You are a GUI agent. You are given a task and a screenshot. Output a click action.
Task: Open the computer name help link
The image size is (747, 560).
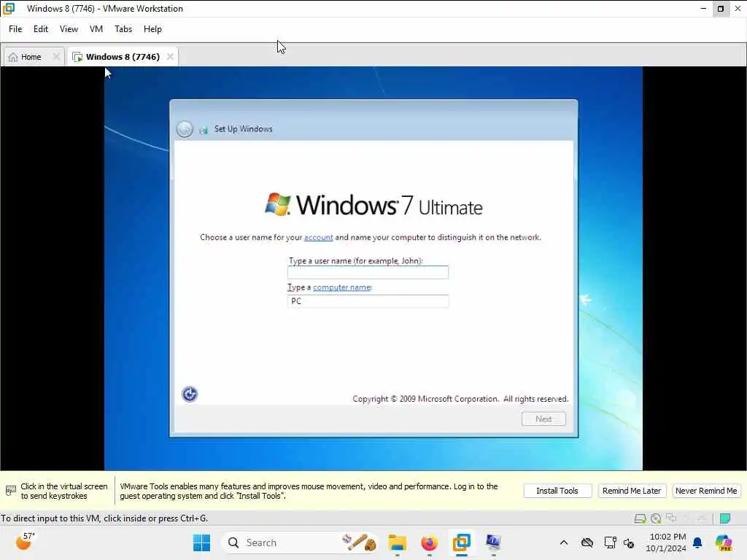[342, 287]
